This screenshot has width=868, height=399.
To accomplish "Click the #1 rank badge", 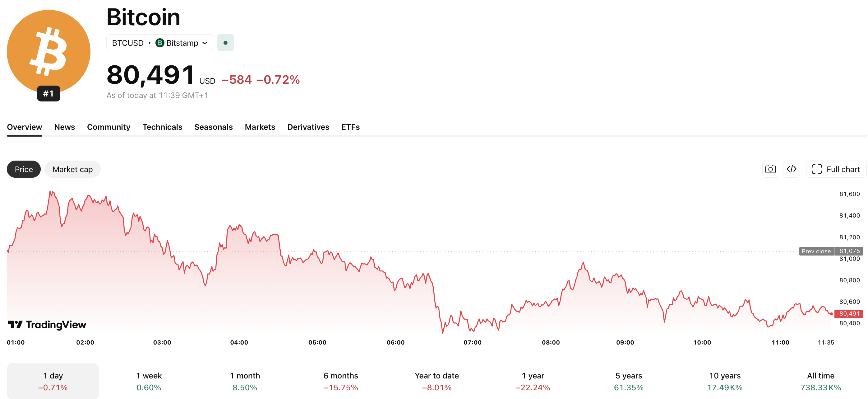I will pos(48,93).
